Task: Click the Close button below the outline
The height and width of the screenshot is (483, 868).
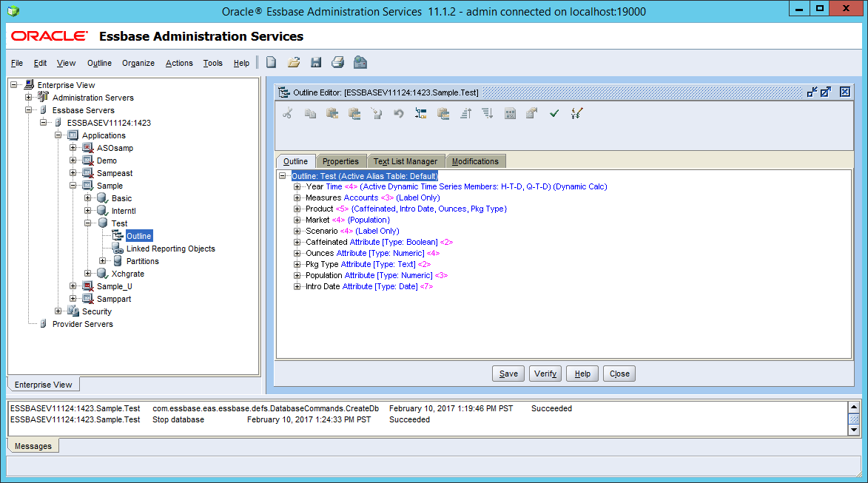Action: (619, 374)
